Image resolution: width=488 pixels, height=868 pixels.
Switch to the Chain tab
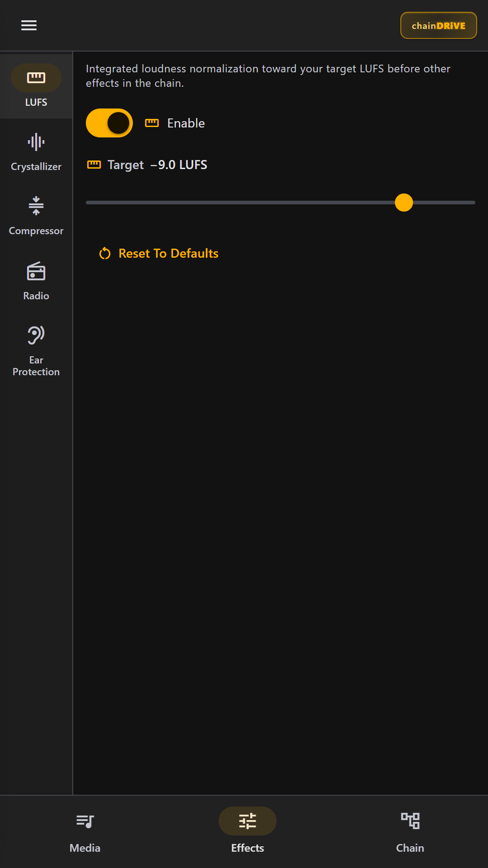pyautogui.click(x=410, y=831)
